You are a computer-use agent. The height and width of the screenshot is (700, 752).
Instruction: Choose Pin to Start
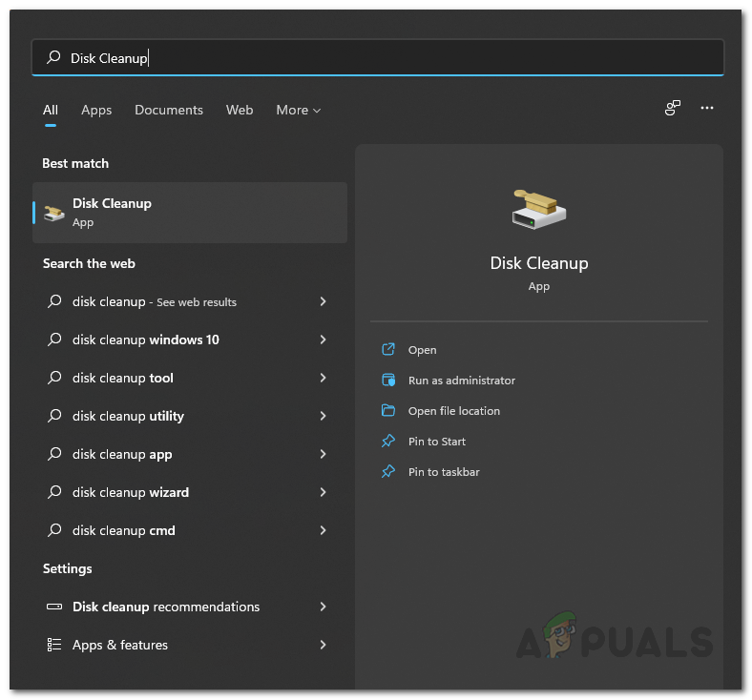pos(436,442)
